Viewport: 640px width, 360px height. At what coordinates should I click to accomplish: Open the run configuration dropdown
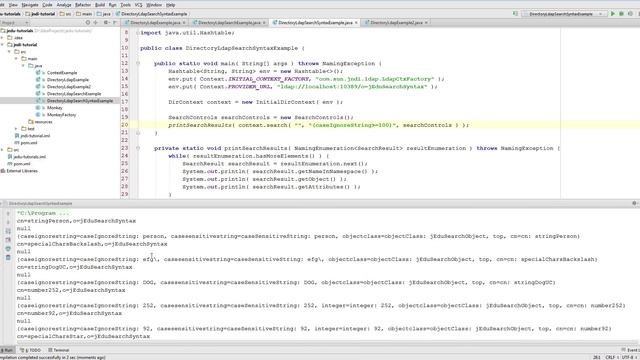tap(563, 14)
